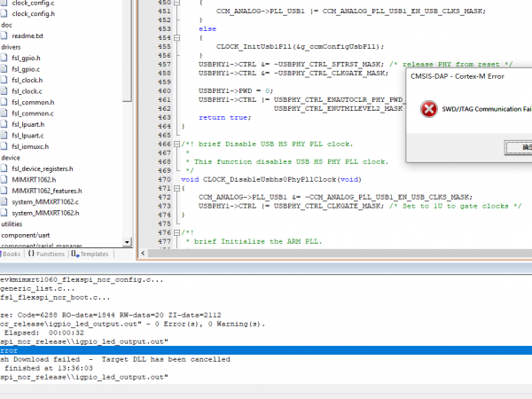
Task: Click the fsl_iomuxc.h file icon
Action: pos(5,146)
